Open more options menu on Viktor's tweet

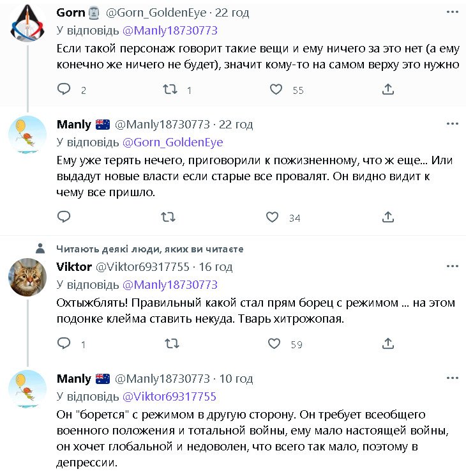pyautogui.click(x=453, y=266)
